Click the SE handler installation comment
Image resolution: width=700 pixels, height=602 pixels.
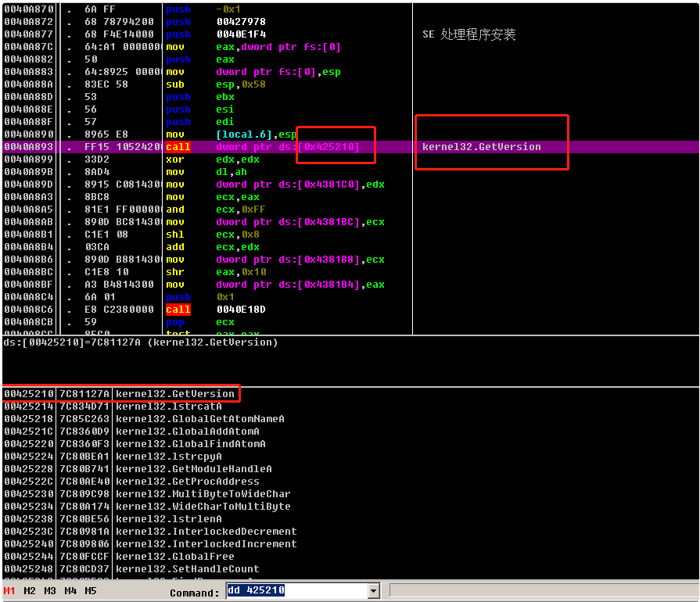point(468,34)
